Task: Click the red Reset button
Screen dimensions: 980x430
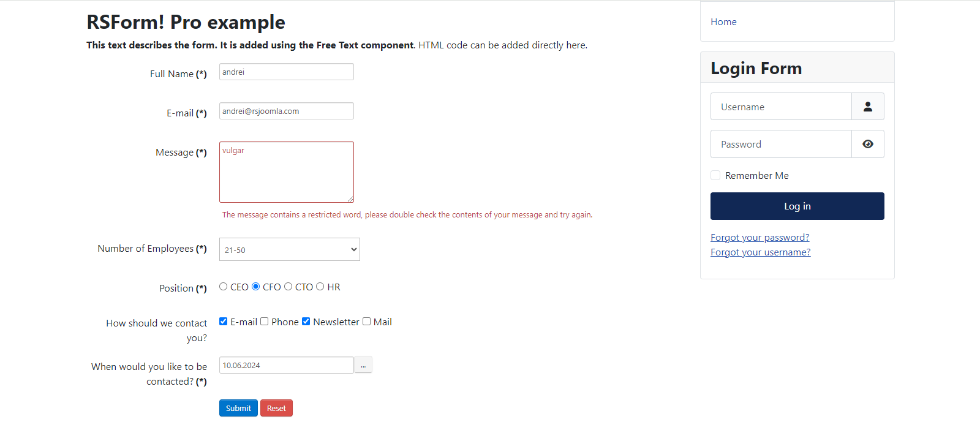Action: pyautogui.click(x=276, y=408)
